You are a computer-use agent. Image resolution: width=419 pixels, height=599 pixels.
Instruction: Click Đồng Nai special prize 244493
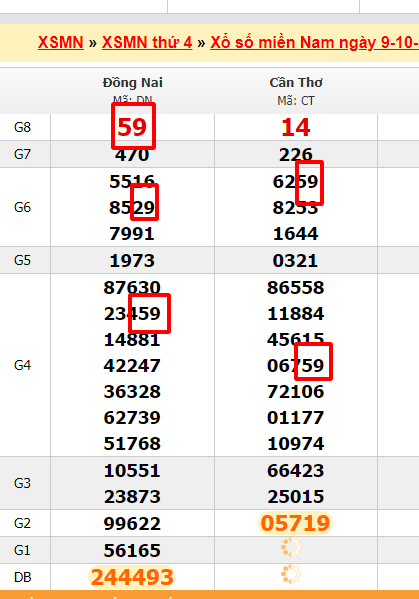132,577
